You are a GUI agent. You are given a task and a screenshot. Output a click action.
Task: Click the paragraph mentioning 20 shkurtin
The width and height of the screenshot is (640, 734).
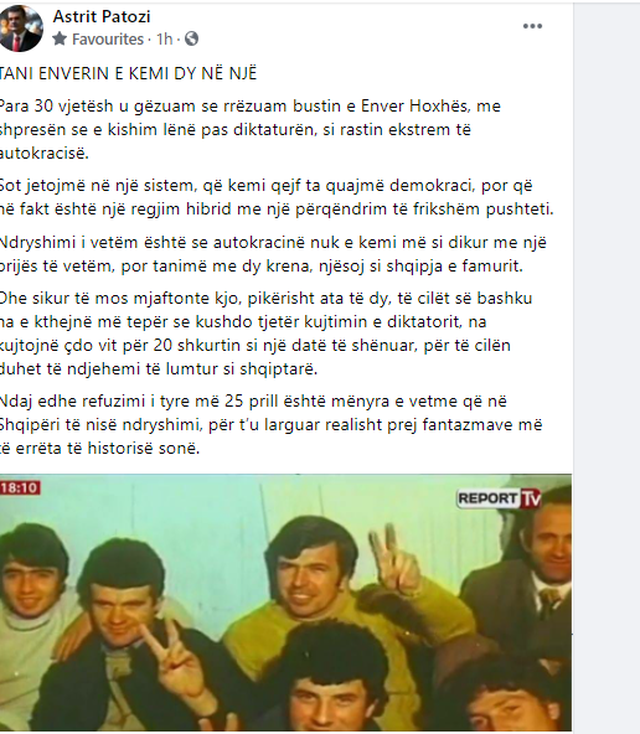[266, 333]
